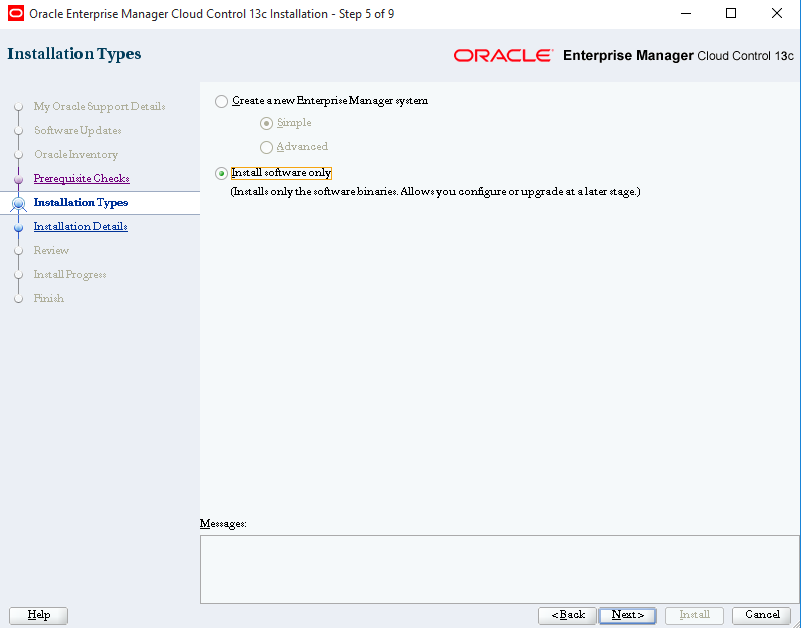Click the Oracle logo in the header
This screenshot has width=801, height=628.
click(x=502, y=56)
